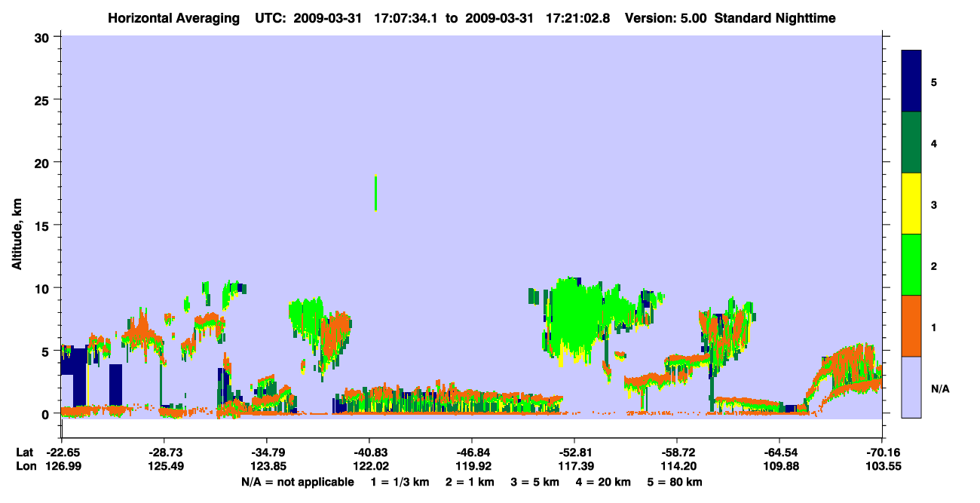Click longitude value 119.92

tap(473, 466)
